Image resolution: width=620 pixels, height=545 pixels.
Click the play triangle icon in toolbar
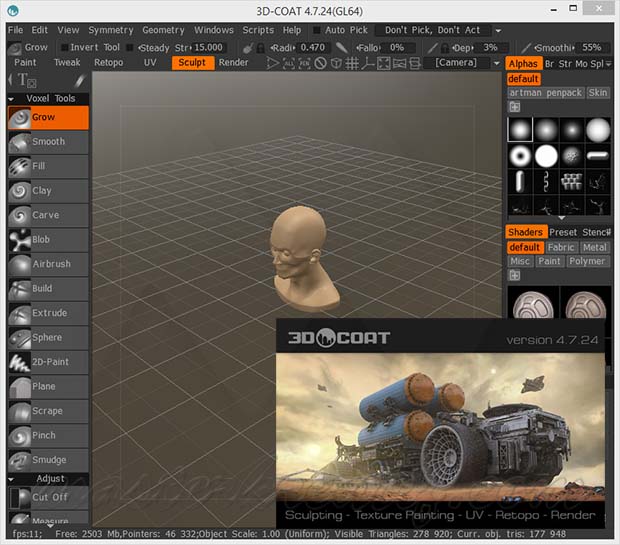272,63
